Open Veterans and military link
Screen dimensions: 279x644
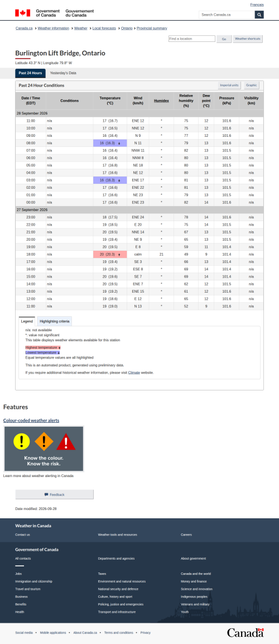pos(195,604)
